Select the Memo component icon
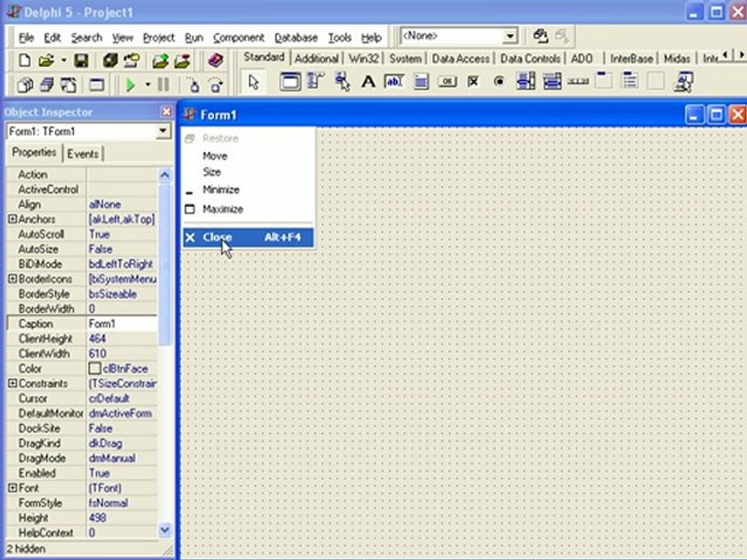747x560 pixels. [421, 82]
